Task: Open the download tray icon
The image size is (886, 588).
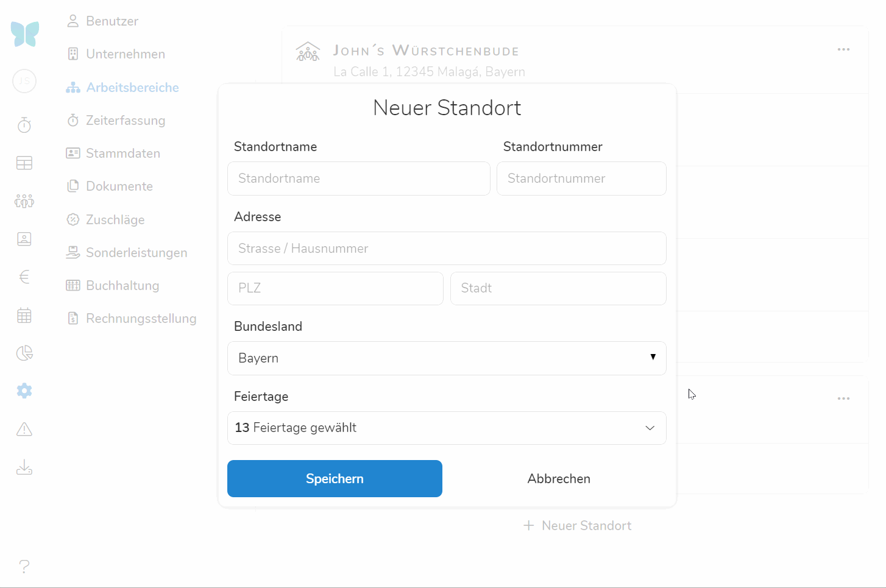Action: point(24,467)
